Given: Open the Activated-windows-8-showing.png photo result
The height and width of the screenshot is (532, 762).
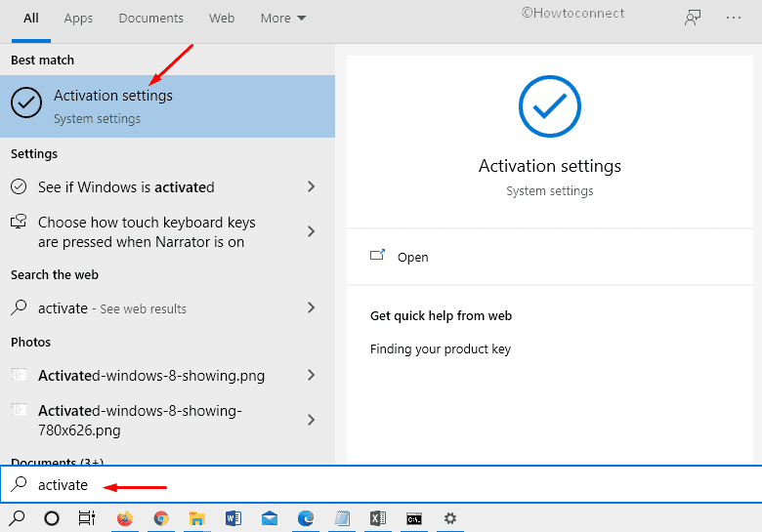Looking at the screenshot, I should coord(167,375).
